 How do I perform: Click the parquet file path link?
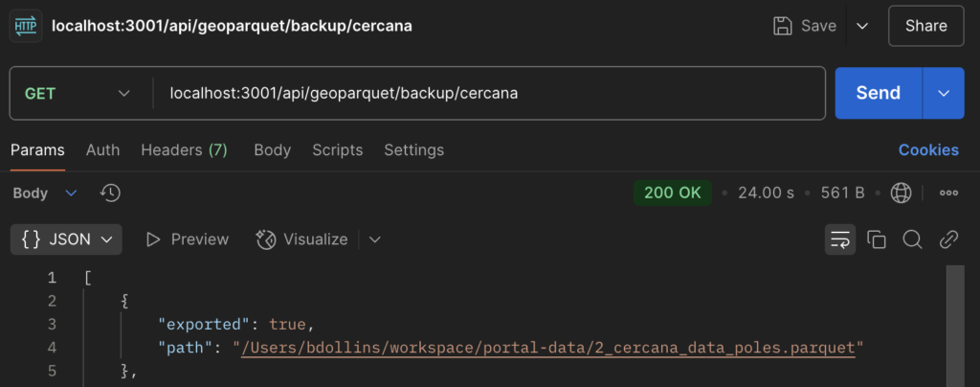tap(548, 348)
